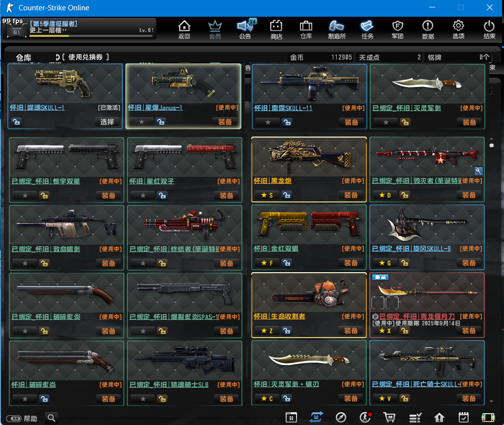Toggle the Z star on 生命收割者
The image size is (504, 425).
click(x=267, y=331)
